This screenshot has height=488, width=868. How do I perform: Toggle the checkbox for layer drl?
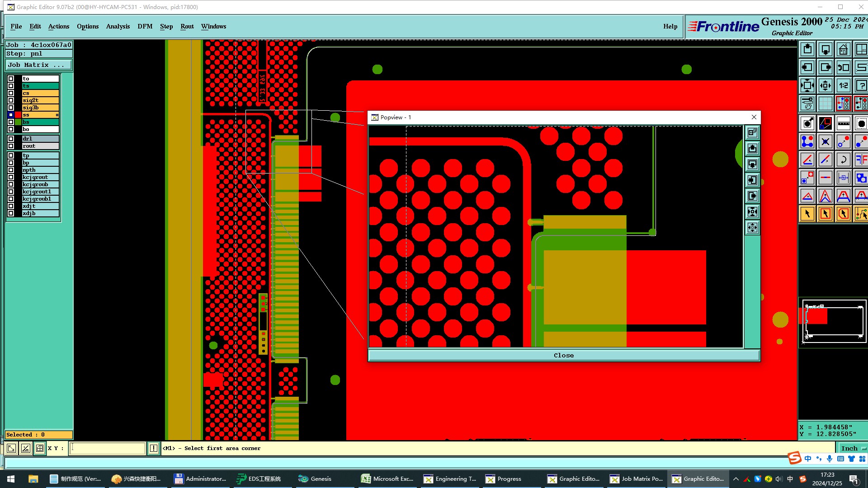pyautogui.click(x=11, y=139)
